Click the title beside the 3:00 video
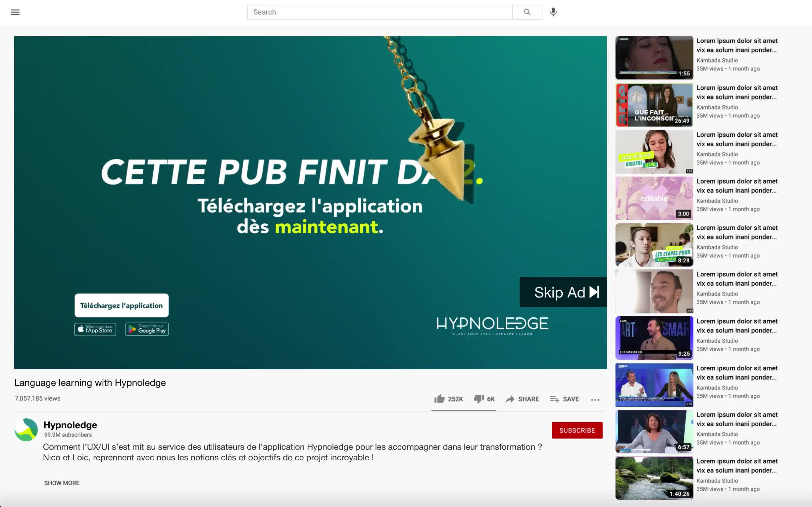This screenshot has height=507, width=812. point(737,186)
